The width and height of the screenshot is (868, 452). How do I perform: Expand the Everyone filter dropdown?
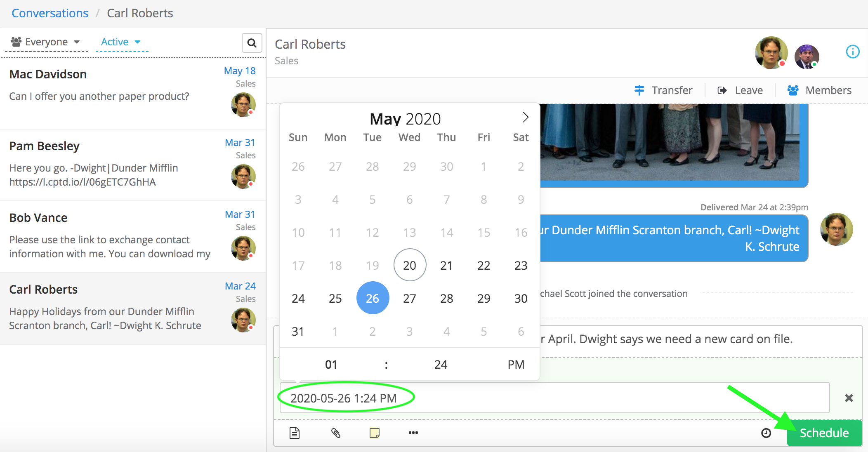point(46,42)
